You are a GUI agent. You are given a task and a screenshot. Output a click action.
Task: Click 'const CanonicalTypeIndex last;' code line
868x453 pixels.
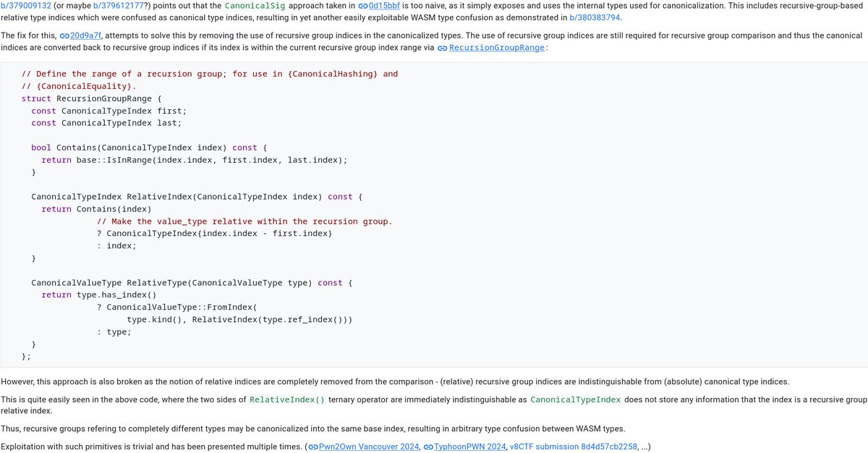pyautogui.click(x=106, y=123)
